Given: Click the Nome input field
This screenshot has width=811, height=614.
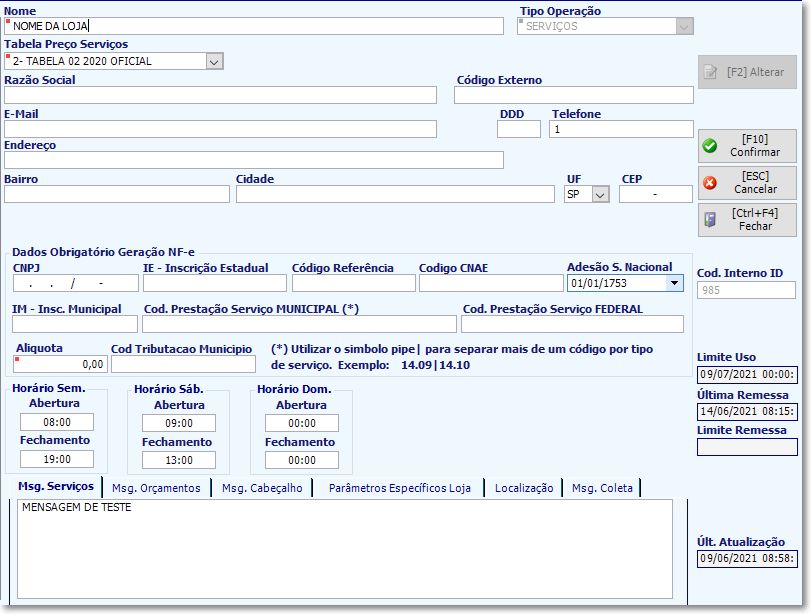Looking at the screenshot, I should [254, 26].
